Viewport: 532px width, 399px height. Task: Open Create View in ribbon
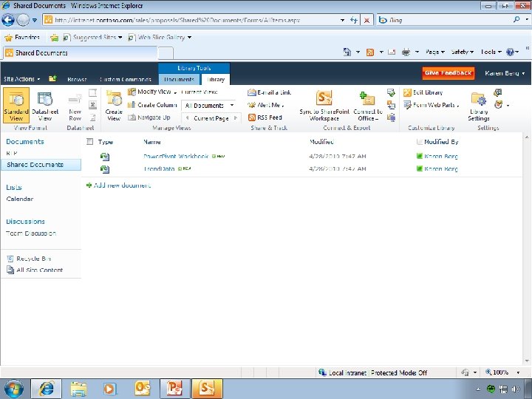pos(114,106)
